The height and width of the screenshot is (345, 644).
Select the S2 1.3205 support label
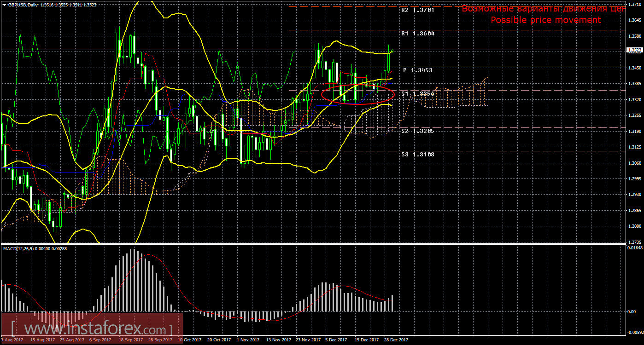(x=417, y=131)
